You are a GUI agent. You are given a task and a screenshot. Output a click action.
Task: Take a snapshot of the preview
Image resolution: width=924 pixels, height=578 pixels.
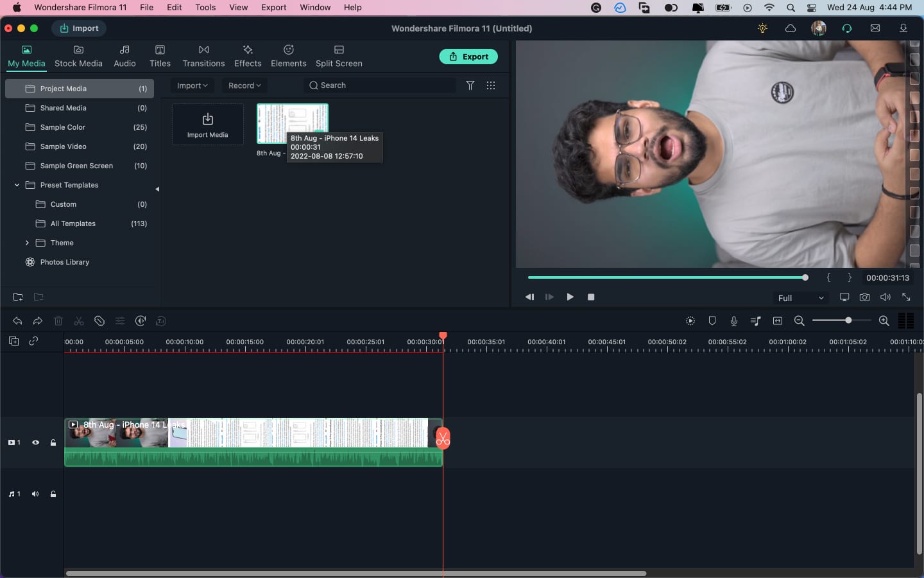click(865, 297)
